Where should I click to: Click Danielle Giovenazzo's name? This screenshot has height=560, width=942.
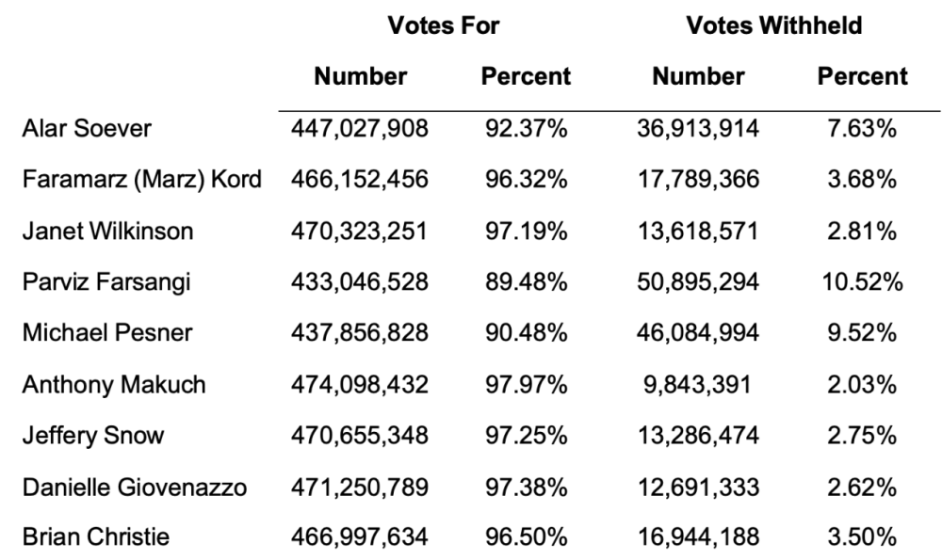tap(135, 488)
